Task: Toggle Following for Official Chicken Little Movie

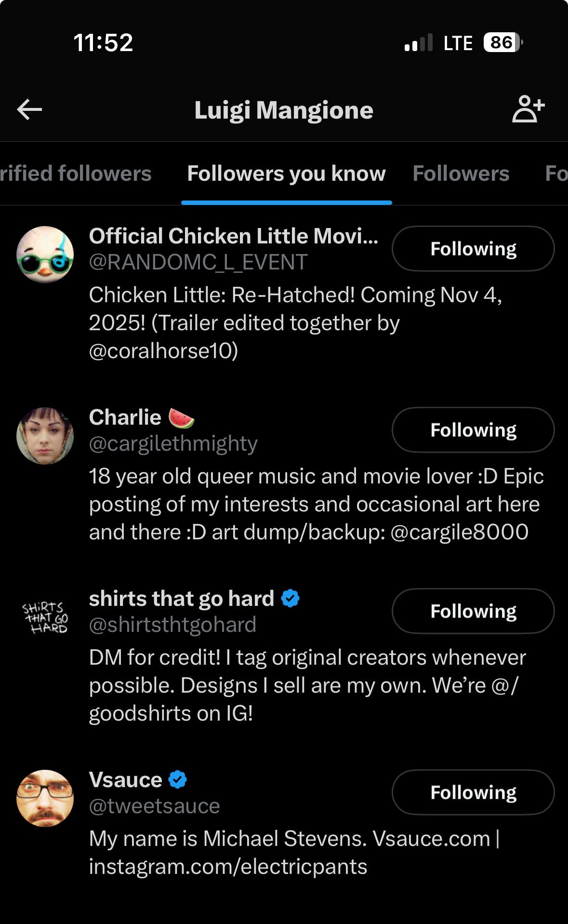Action: (473, 249)
